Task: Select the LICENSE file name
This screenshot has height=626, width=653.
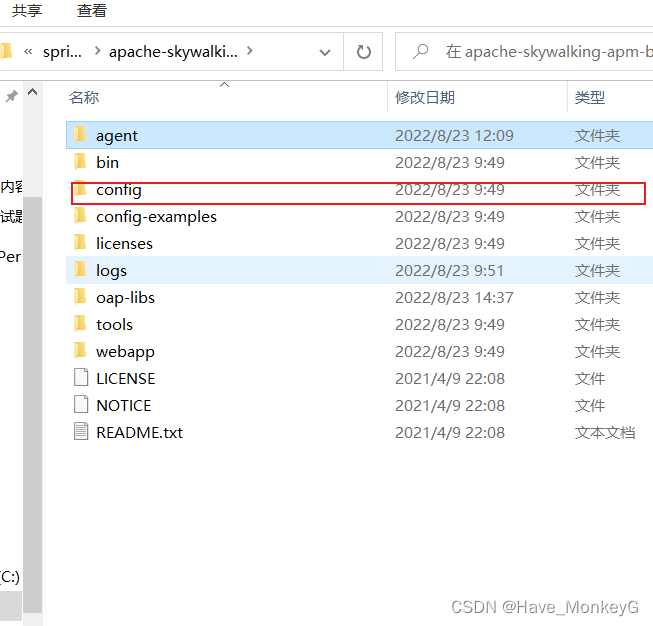Action: [x=125, y=379]
